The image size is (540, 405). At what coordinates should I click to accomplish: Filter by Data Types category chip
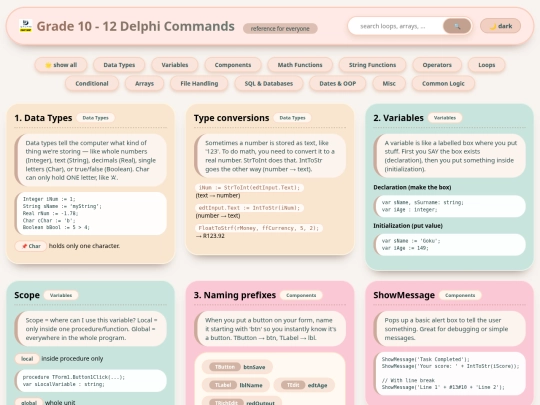pos(119,65)
